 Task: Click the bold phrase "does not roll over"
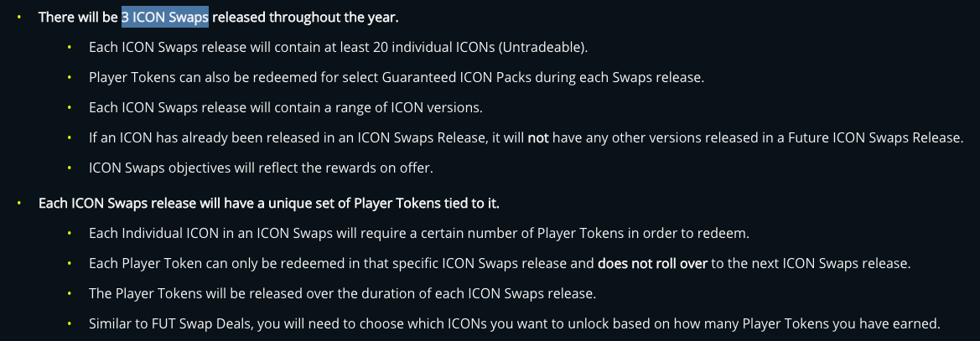(652, 264)
